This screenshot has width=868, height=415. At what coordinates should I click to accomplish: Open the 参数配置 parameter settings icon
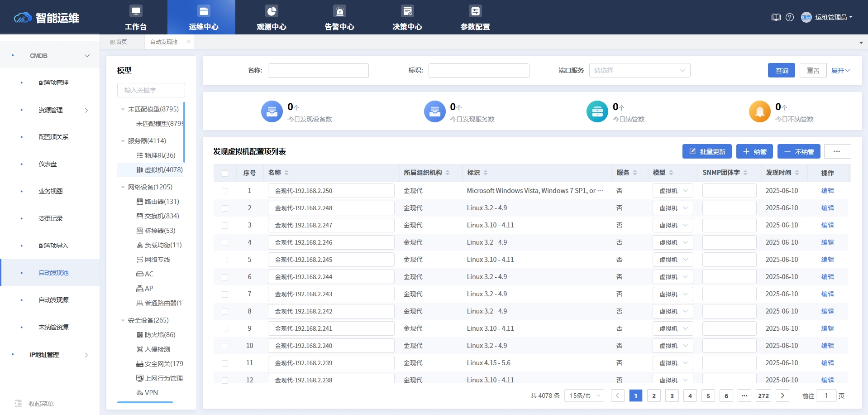click(475, 11)
